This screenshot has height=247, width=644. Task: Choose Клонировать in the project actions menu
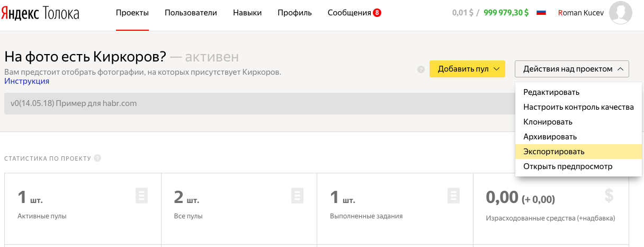tap(548, 122)
